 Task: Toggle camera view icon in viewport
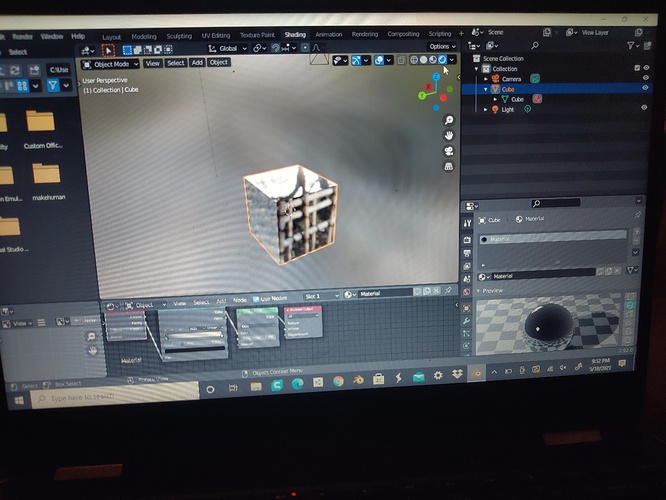[449, 151]
